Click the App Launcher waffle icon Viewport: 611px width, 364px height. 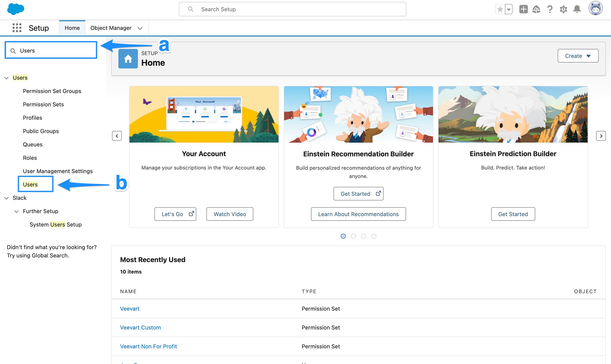(x=17, y=28)
